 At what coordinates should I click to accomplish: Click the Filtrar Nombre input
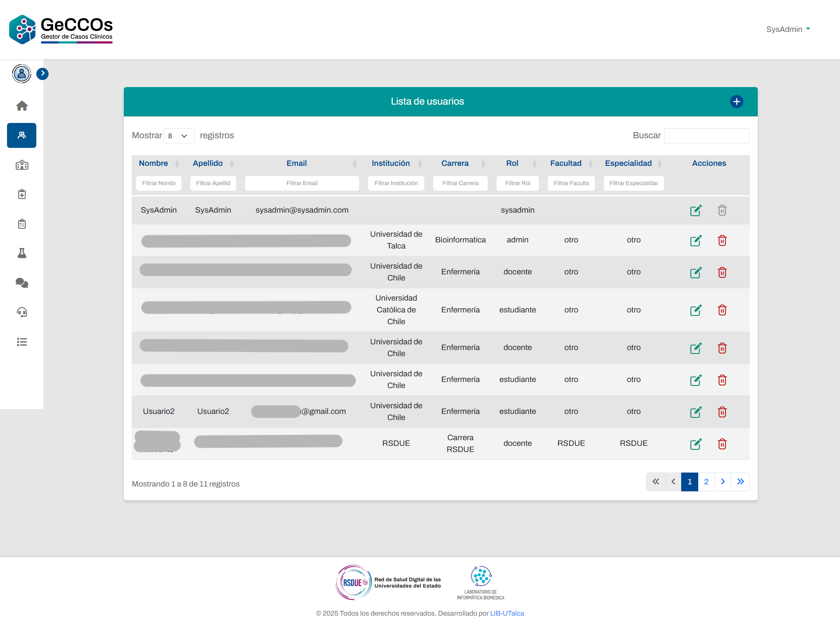159,183
